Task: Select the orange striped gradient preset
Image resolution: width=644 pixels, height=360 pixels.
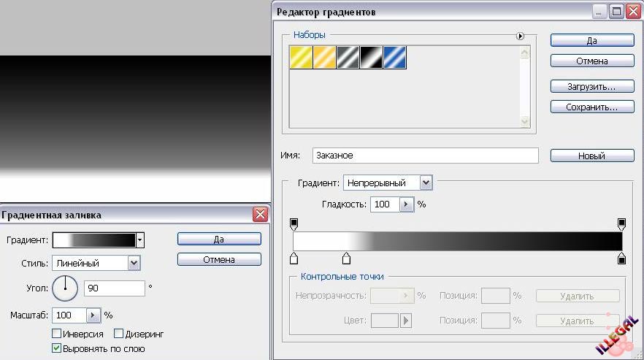Action: (325, 58)
